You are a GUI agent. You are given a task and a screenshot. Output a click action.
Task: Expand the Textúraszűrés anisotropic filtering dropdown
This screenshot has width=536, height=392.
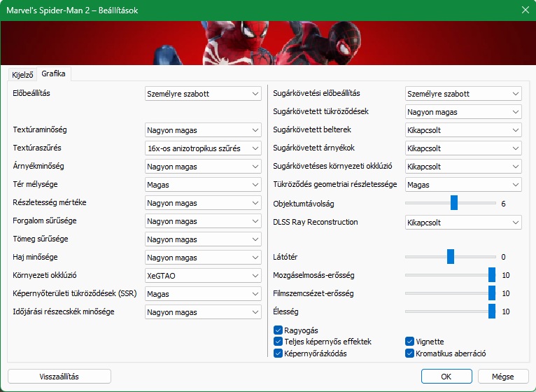point(203,148)
